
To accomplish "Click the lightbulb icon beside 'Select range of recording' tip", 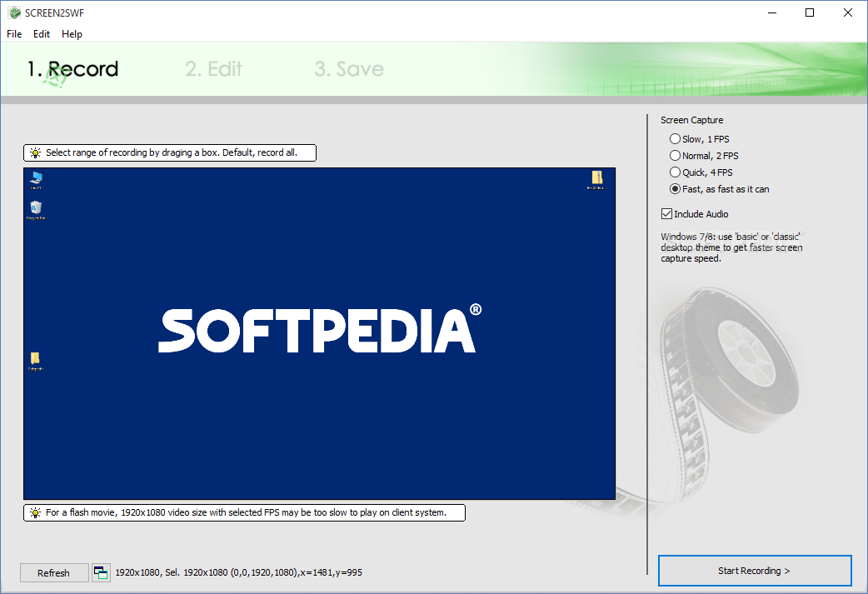I will pyautogui.click(x=36, y=152).
